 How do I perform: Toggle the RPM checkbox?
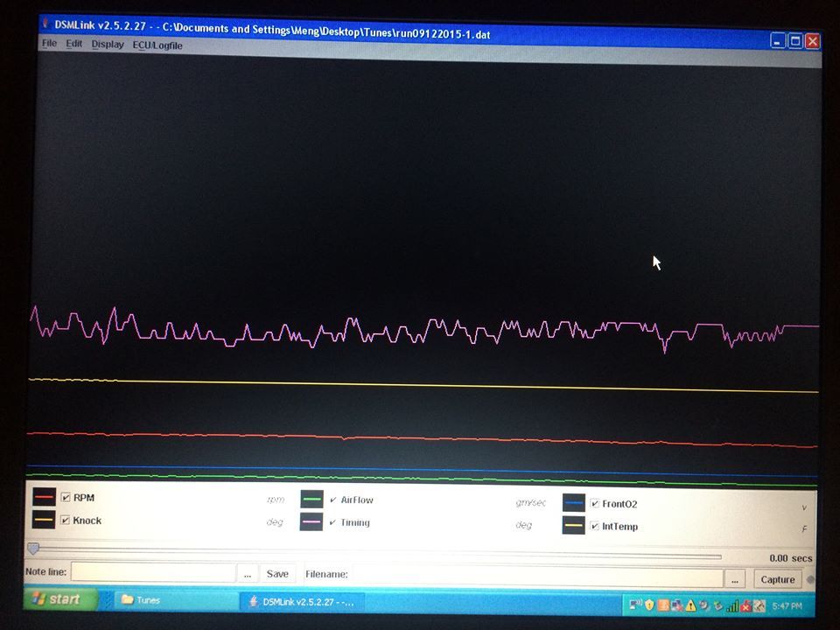click(66, 498)
